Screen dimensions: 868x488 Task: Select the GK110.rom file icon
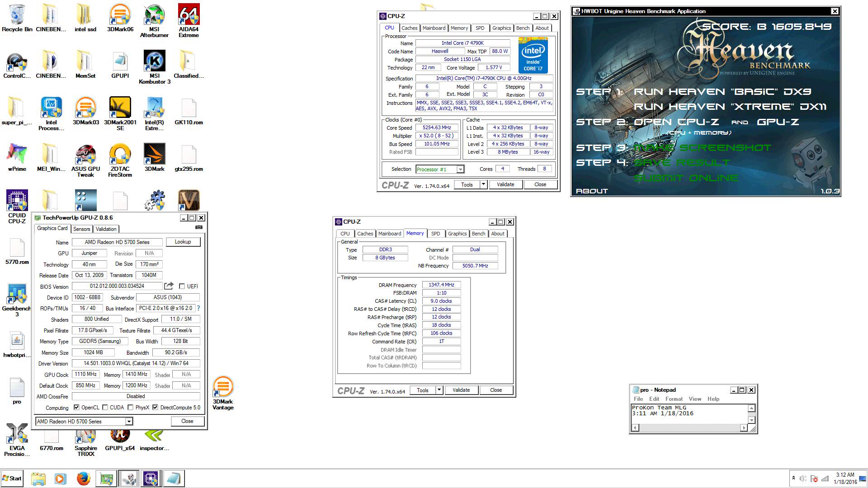click(189, 111)
